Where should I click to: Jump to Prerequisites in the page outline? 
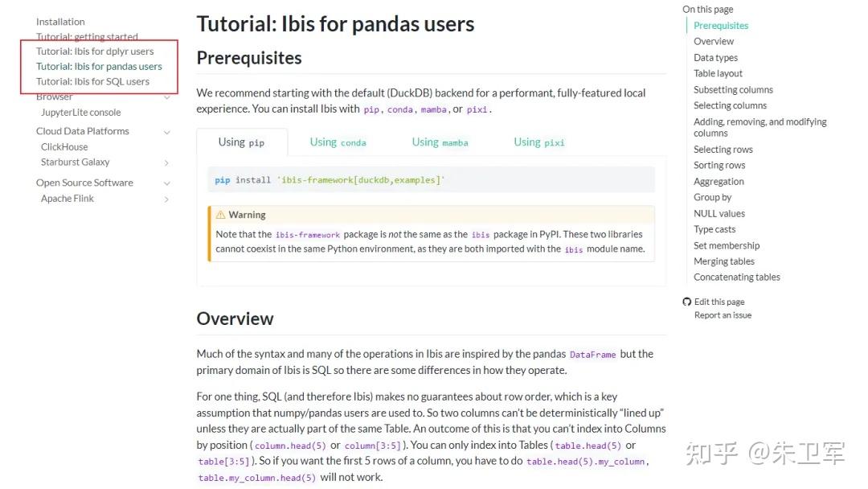720,25
